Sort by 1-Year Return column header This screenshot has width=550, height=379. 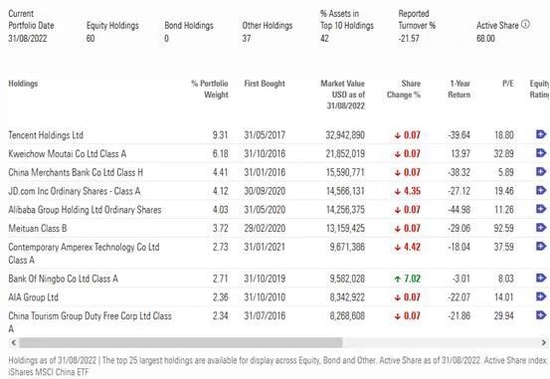tap(459, 89)
